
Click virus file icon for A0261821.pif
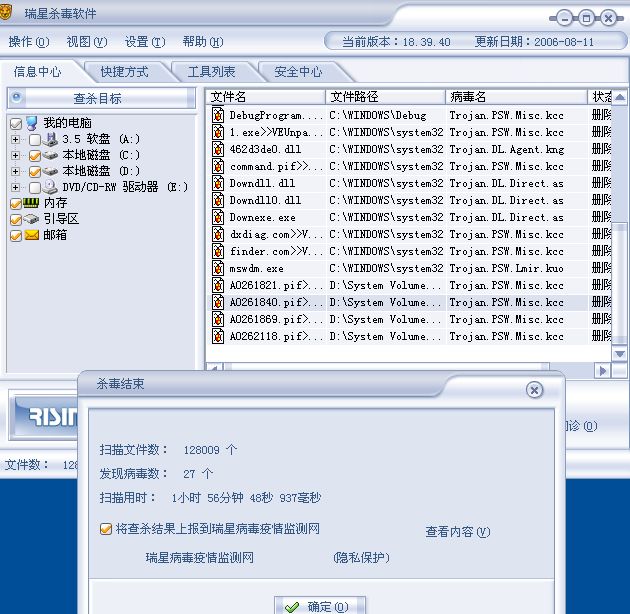tap(218, 285)
